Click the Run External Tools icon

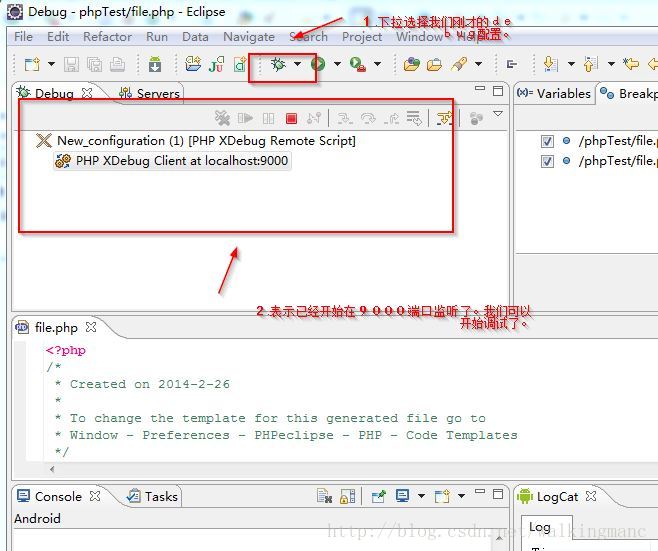click(x=358, y=64)
